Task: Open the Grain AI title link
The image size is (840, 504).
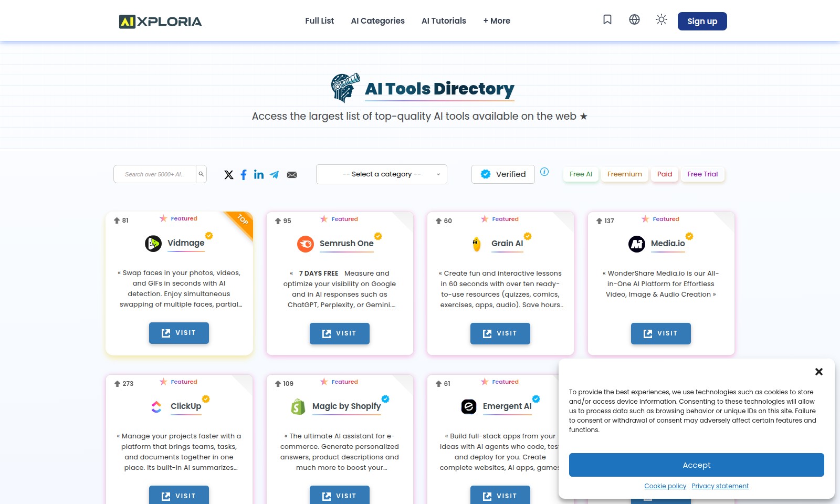Action: click(507, 244)
